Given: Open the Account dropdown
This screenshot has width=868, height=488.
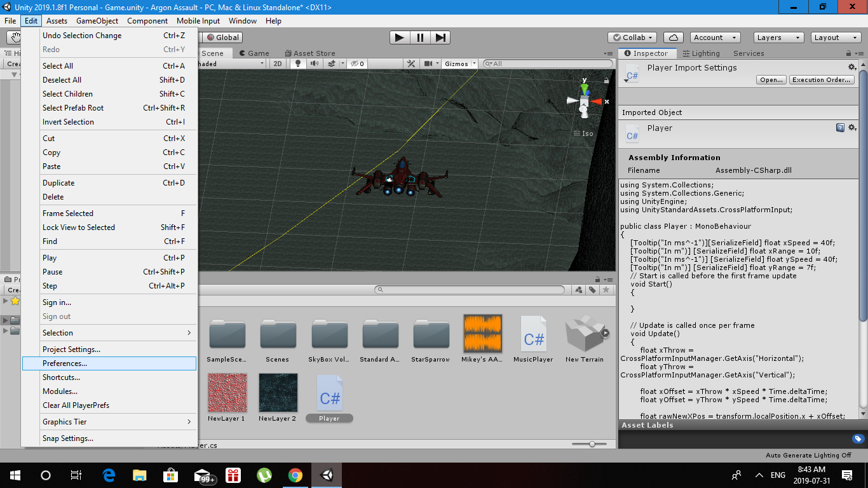Looking at the screenshot, I should tap(714, 37).
